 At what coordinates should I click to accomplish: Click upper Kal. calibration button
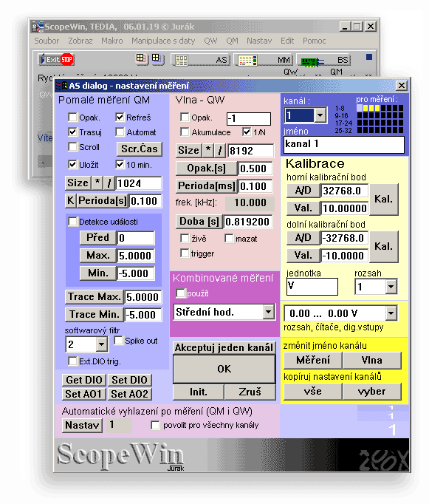click(383, 200)
